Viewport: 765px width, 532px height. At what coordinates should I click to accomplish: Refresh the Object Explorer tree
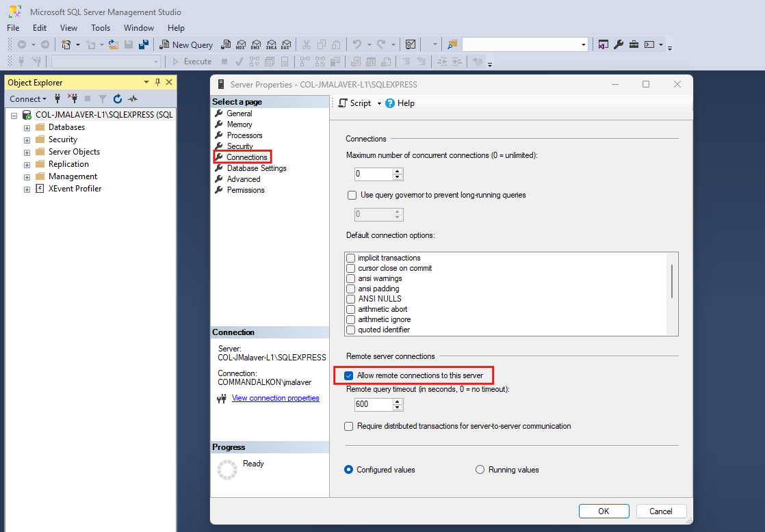tap(118, 99)
